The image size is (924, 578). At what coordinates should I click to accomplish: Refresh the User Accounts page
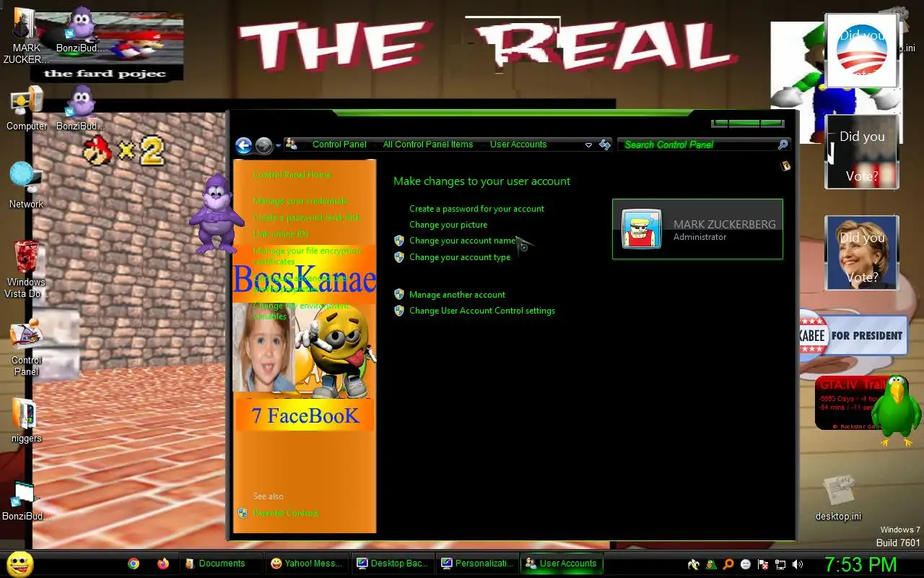tap(605, 145)
